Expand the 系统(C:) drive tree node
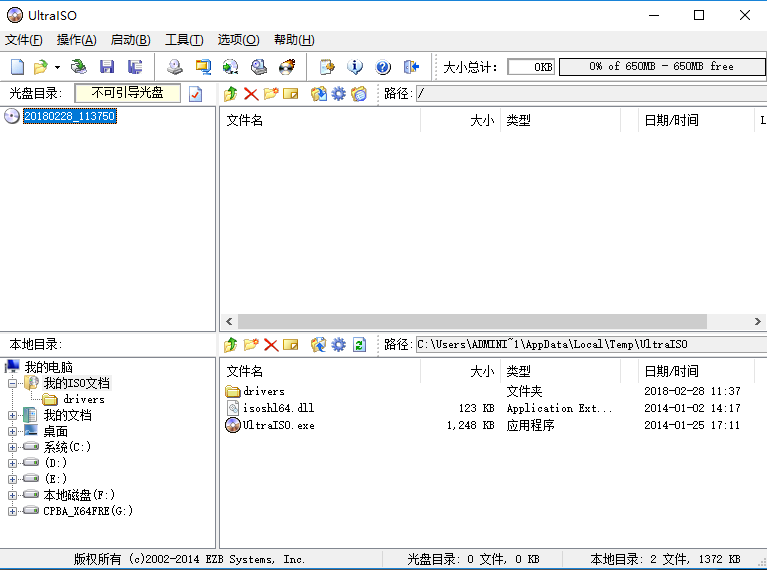 coord(13,447)
